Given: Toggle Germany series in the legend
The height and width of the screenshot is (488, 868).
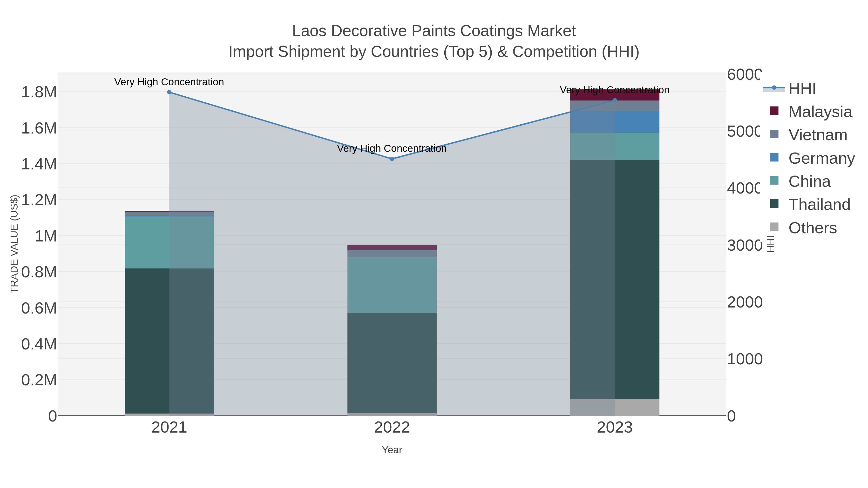Looking at the screenshot, I should point(812,158).
